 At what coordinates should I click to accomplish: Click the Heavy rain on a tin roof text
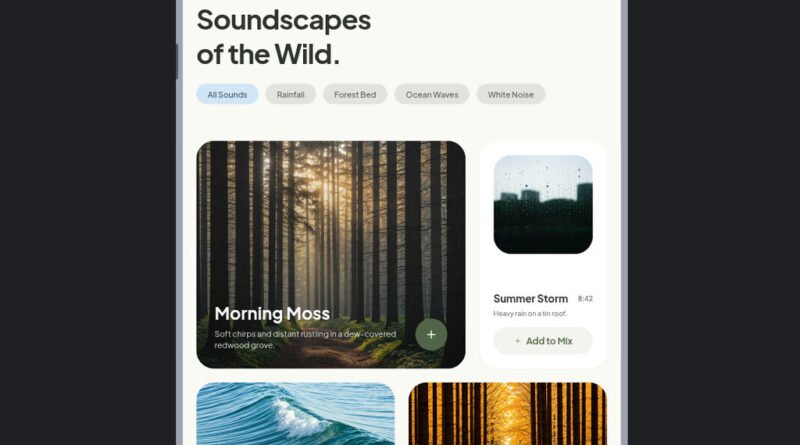tap(530, 313)
